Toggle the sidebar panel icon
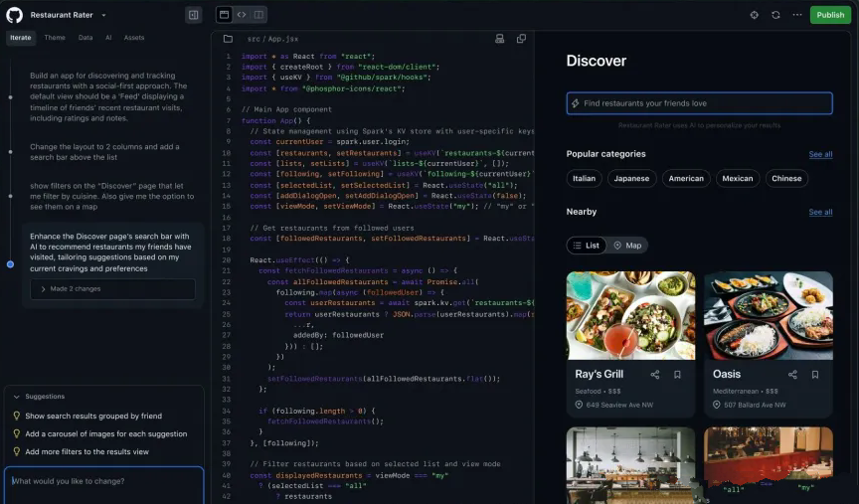 click(x=194, y=15)
